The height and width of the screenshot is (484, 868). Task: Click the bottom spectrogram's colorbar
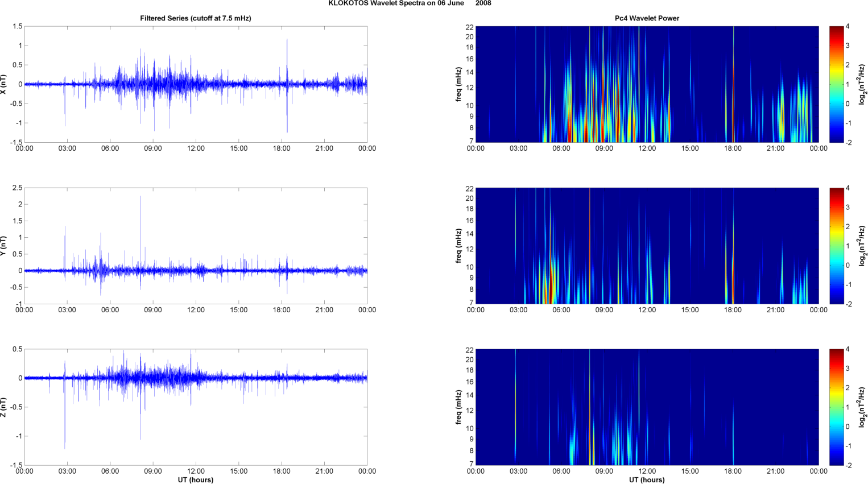tap(836, 407)
